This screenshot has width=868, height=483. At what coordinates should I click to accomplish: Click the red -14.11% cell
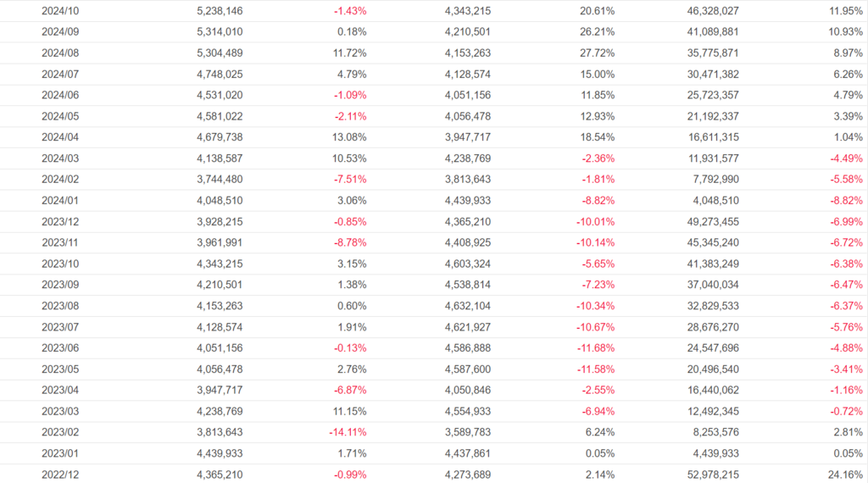coord(348,432)
